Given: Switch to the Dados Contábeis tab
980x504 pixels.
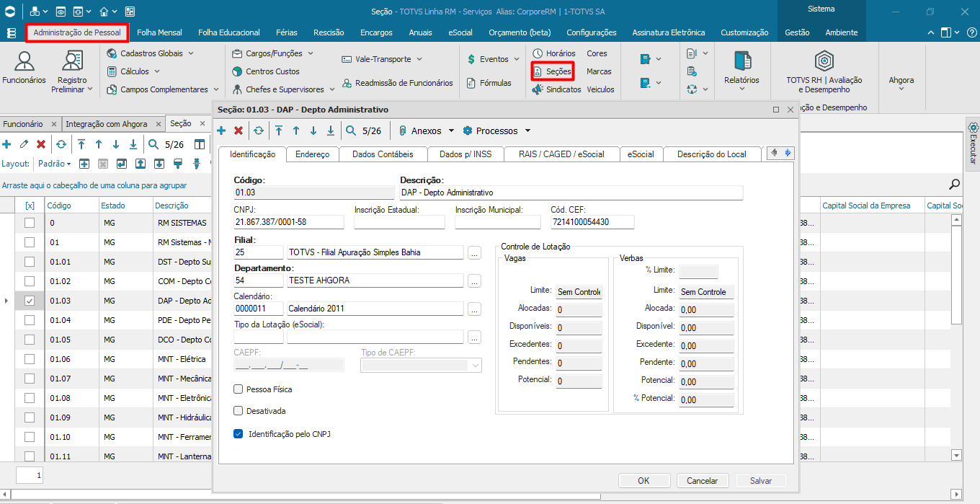Looking at the screenshot, I should [383, 154].
